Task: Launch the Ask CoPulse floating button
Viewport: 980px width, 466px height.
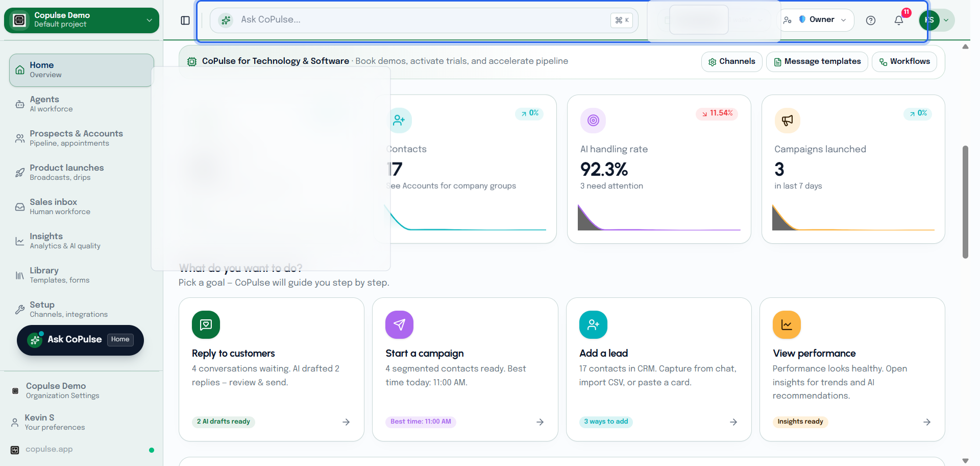Action: click(80, 340)
